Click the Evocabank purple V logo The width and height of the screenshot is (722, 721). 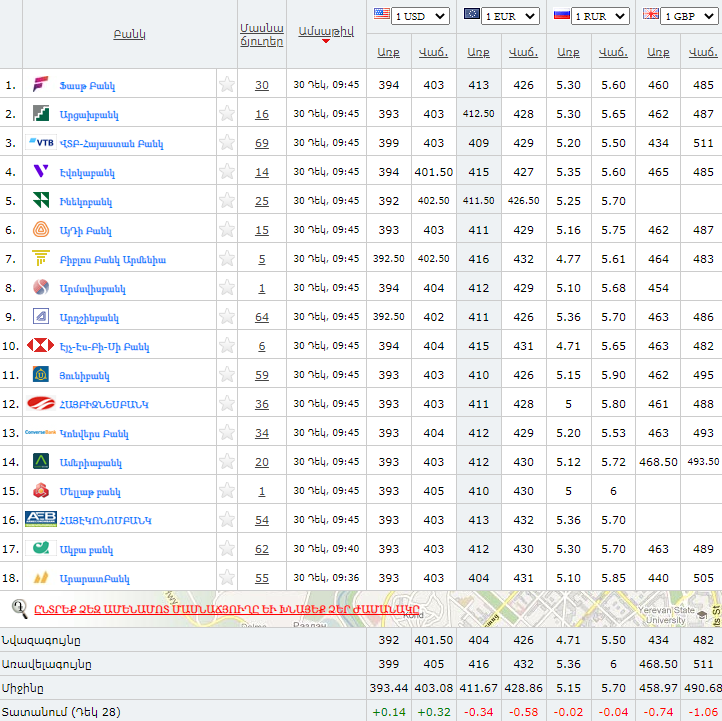[x=41, y=171]
